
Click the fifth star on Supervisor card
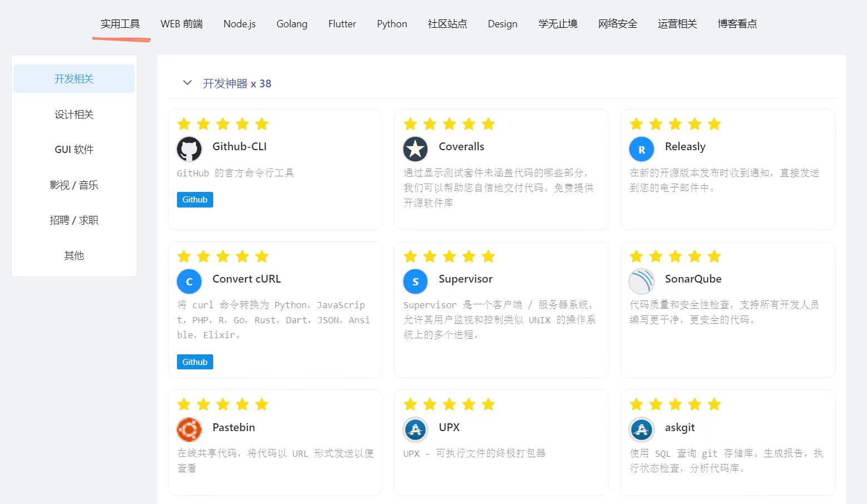[488, 256]
